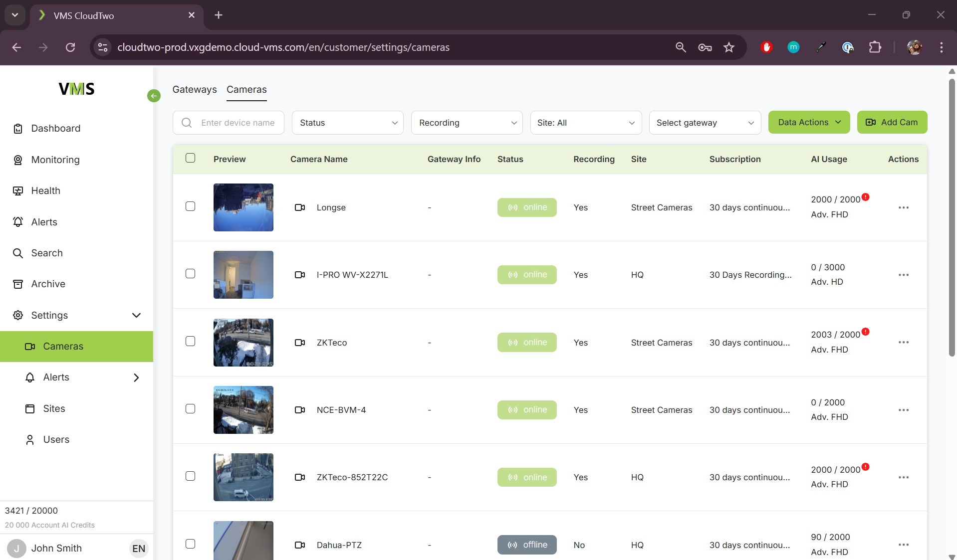
Task: Open Health page in sidebar
Action: (45, 191)
